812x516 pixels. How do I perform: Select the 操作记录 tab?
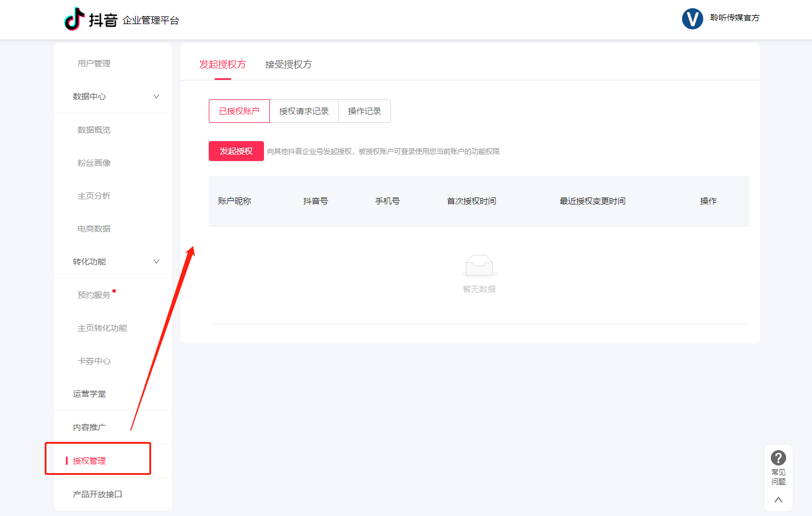pos(365,111)
